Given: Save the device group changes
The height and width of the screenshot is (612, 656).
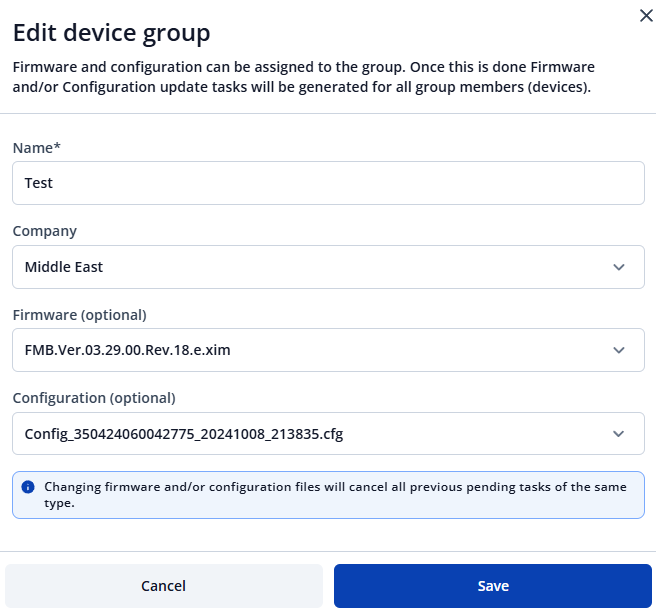Looking at the screenshot, I should coord(492,586).
